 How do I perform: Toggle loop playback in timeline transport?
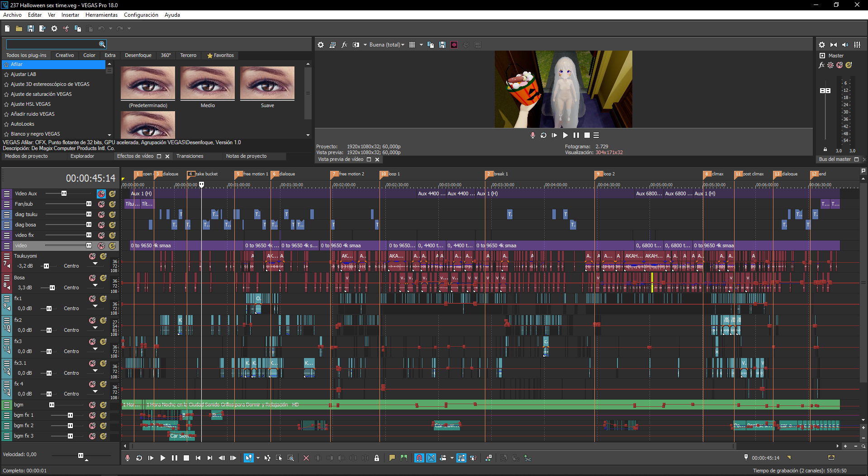click(x=139, y=458)
